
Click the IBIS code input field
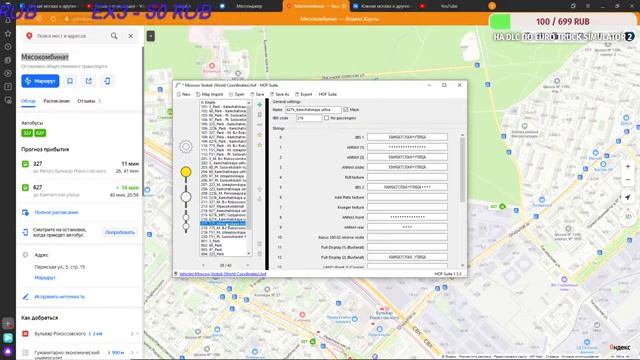309,118
